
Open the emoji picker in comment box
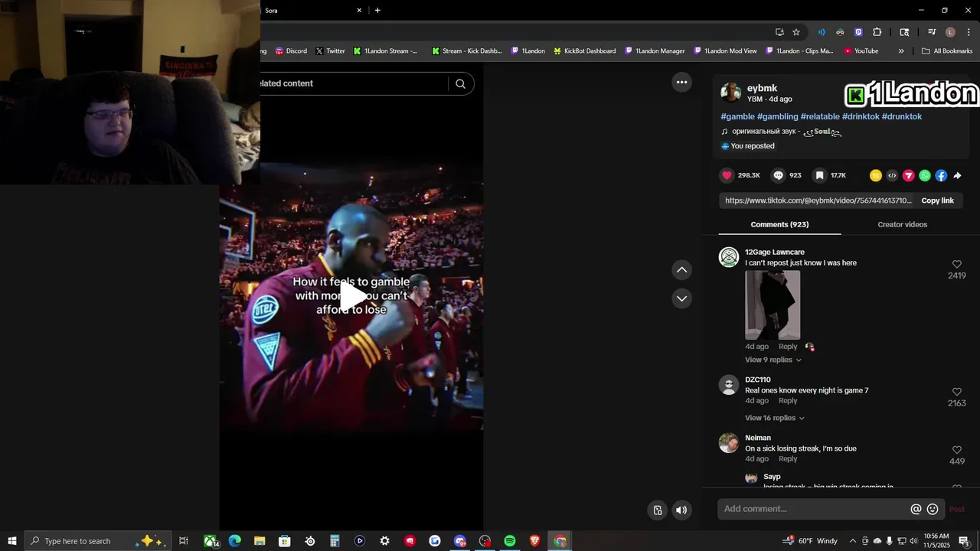[x=933, y=509]
